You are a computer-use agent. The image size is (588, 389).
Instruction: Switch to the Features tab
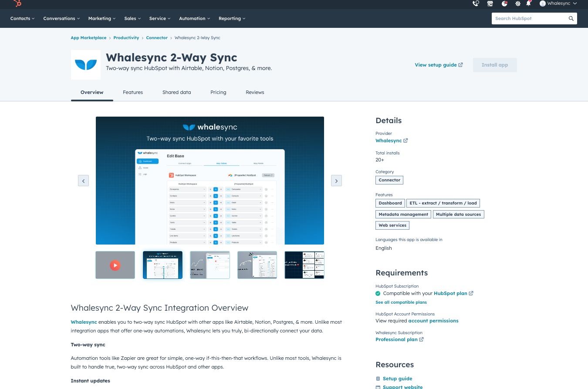133,92
